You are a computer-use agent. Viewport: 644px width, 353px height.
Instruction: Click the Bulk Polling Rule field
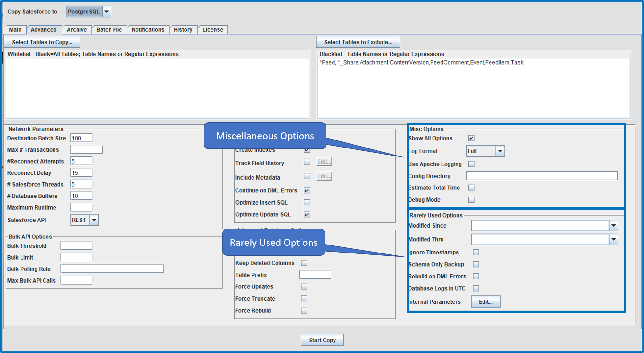point(112,269)
